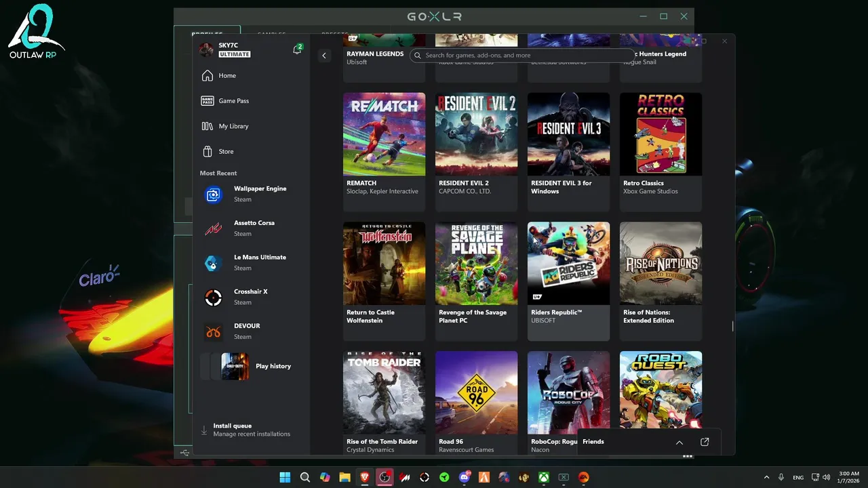The image size is (868, 488).
Task: Open Crosshair X from Most Recent
Action: pos(251,297)
